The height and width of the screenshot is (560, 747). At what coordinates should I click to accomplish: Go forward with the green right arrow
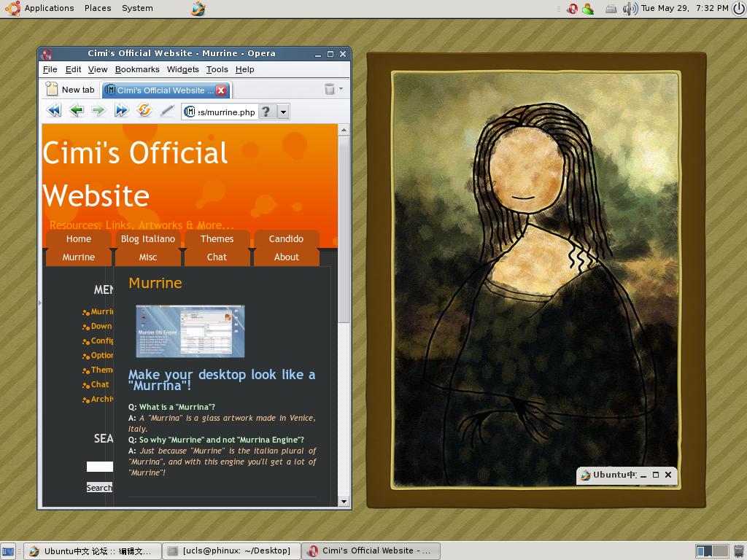click(98, 111)
